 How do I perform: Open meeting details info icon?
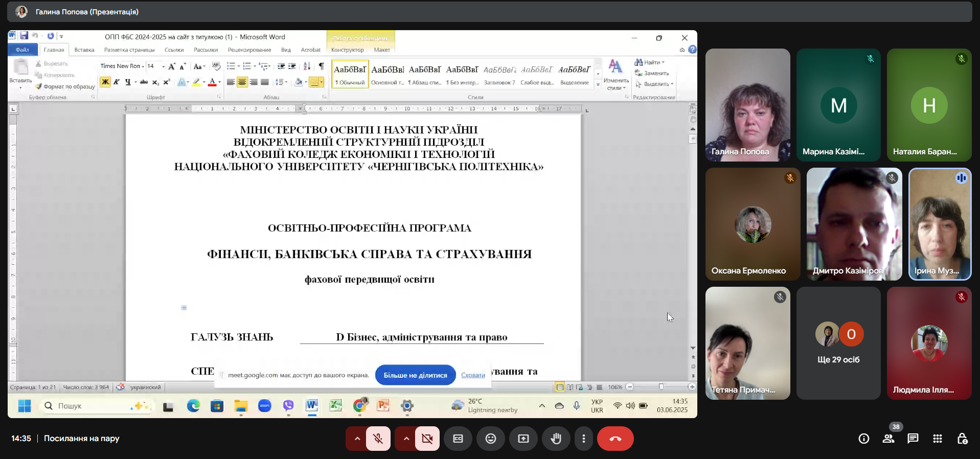864,439
